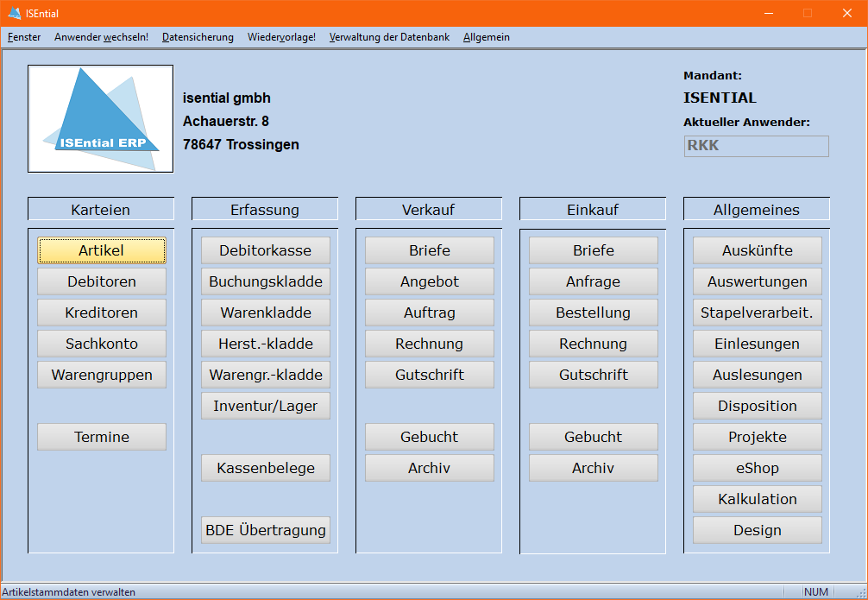
Task: Click the Aktueller Anwender field showing RKK
Action: pos(756,146)
